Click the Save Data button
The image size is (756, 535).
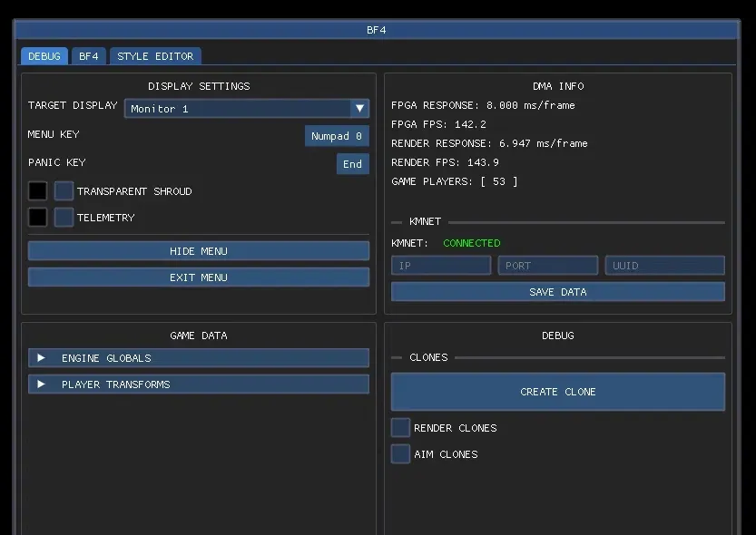557,292
